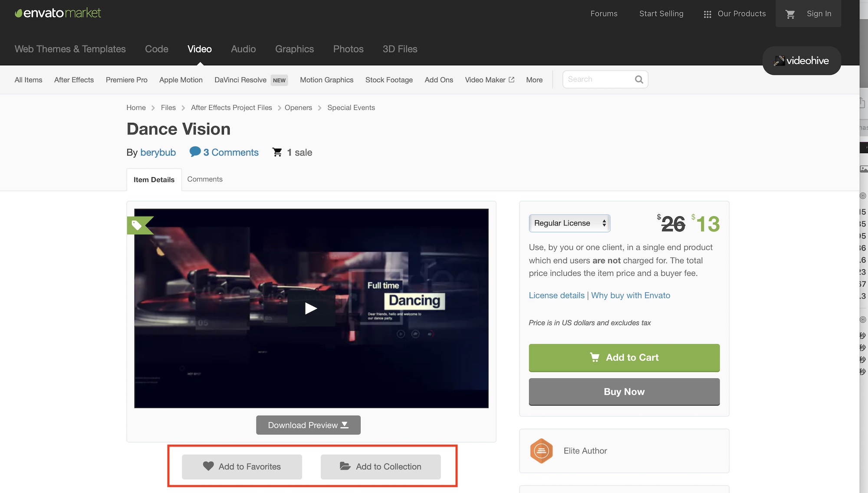Click the green sale tag icon
The height and width of the screenshot is (493, 868).
[138, 225]
